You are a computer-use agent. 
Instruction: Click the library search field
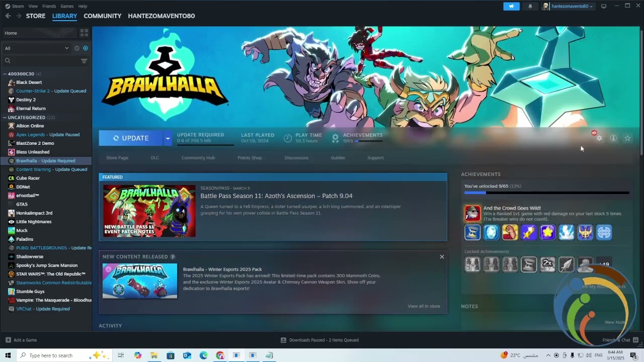41,61
